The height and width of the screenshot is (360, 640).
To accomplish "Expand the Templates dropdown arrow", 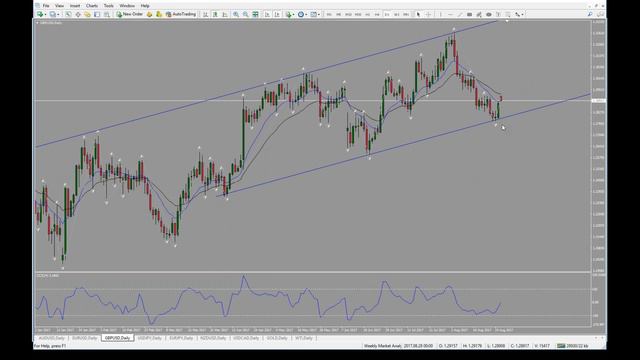I will (x=319, y=14).
